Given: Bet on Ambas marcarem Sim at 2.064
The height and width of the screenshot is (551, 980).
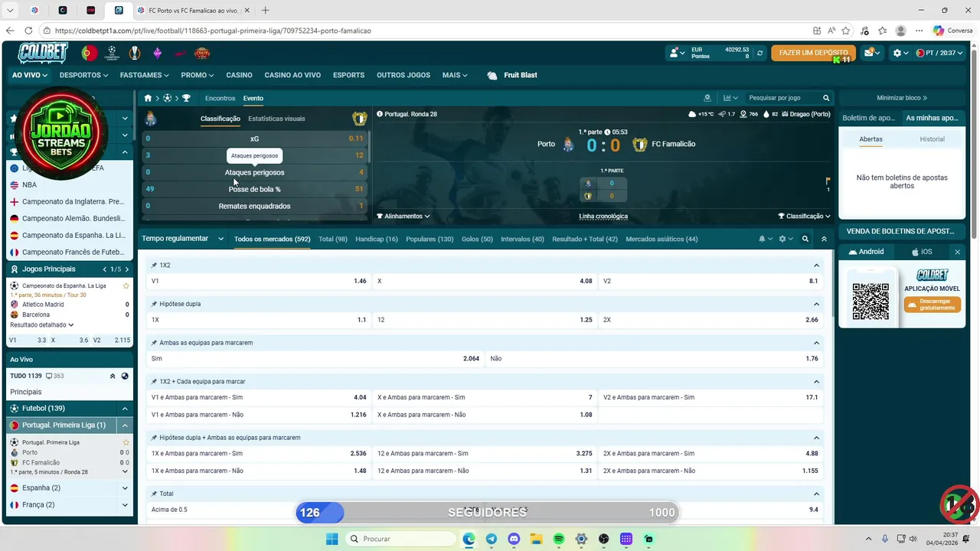Looking at the screenshot, I should coord(315,358).
